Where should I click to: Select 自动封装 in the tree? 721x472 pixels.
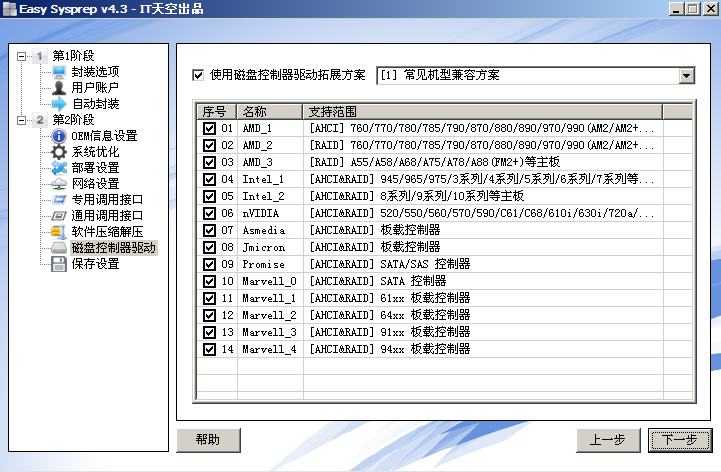click(96, 104)
